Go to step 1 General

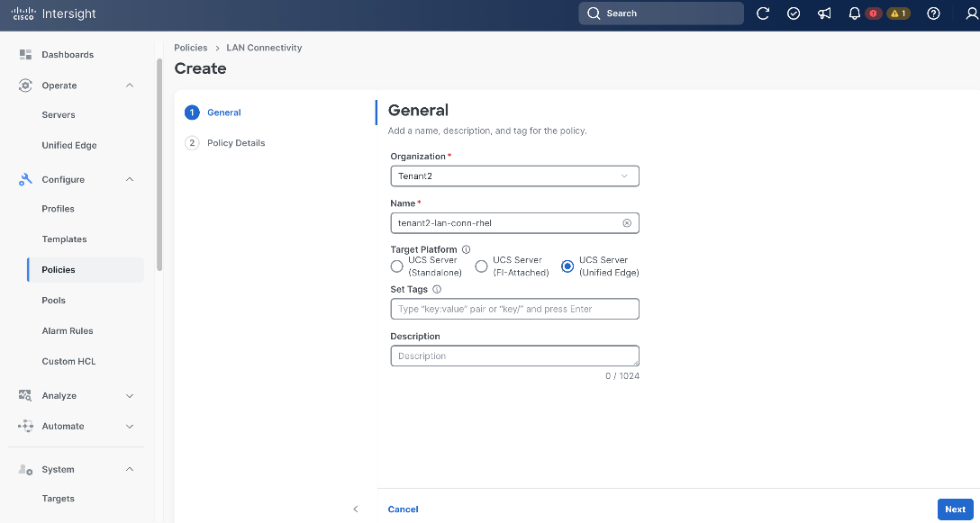(x=213, y=113)
